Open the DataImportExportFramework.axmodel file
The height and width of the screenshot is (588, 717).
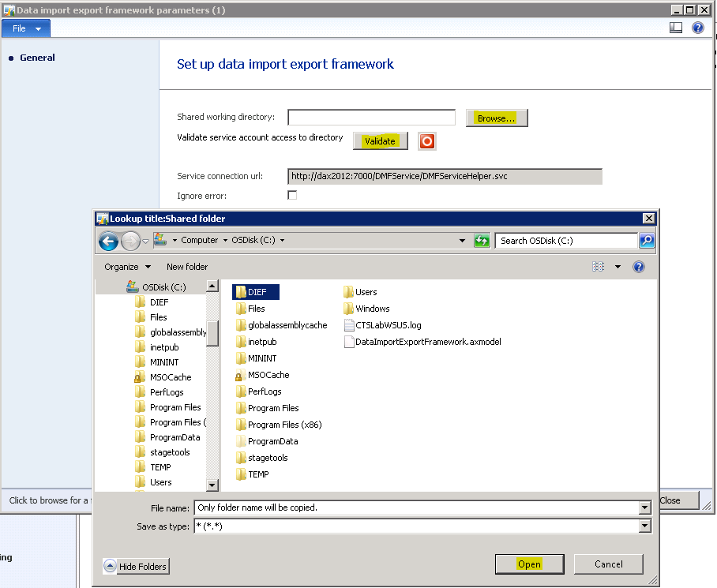(x=428, y=342)
